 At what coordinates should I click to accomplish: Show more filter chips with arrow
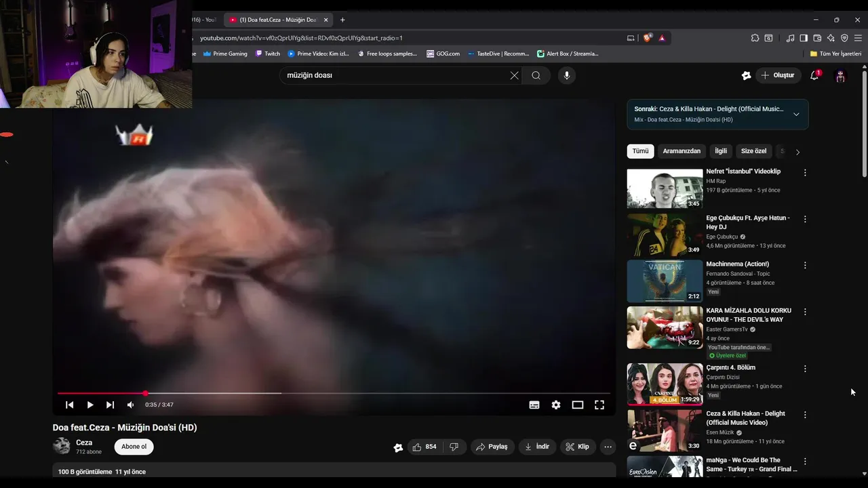(x=797, y=152)
